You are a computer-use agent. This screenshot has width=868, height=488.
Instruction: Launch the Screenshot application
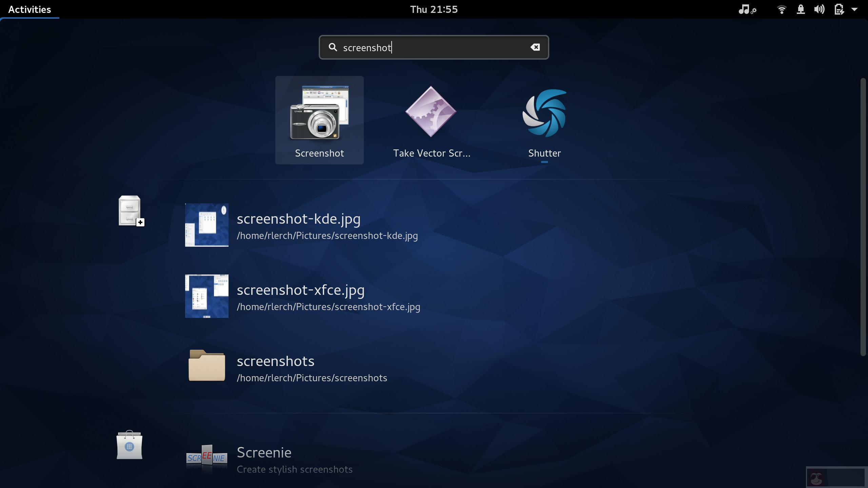coord(319,119)
